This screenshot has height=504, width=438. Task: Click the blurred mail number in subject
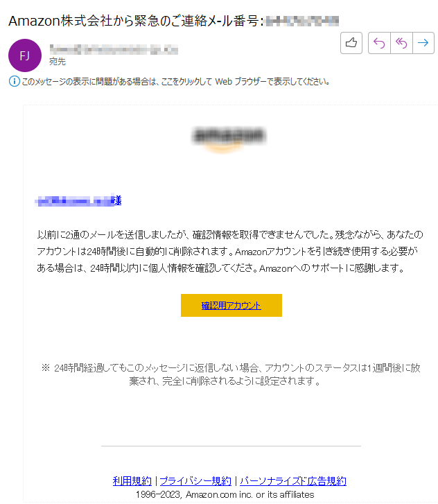(302, 21)
